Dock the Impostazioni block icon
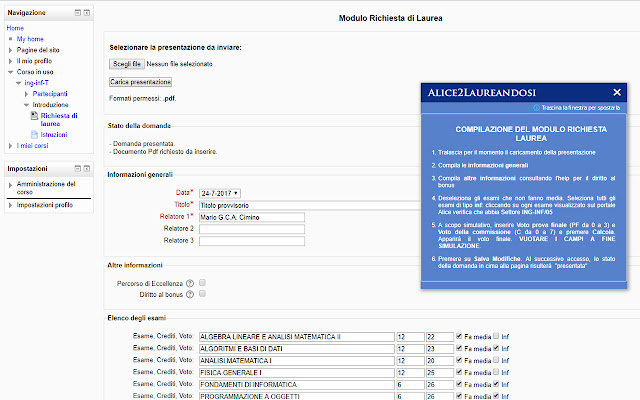The height and width of the screenshot is (400, 640). [87, 168]
